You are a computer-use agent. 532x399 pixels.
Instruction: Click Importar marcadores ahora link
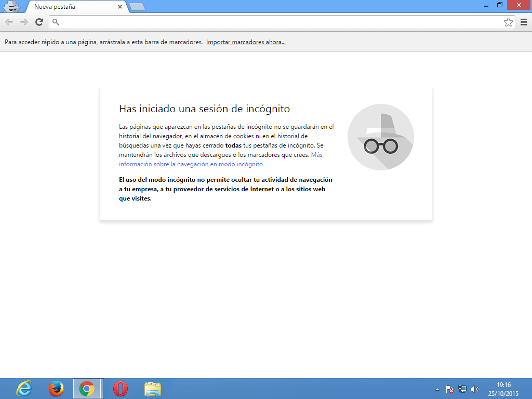(x=246, y=42)
